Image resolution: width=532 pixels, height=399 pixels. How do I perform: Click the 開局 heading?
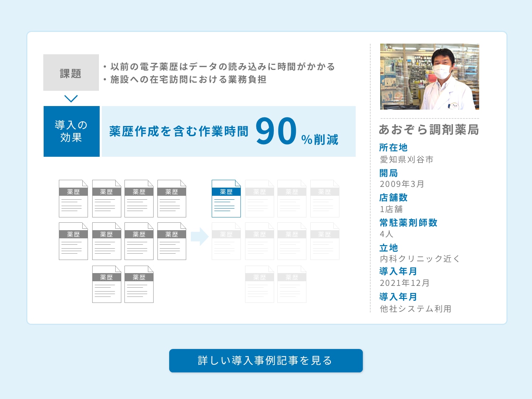coord(388,173)
